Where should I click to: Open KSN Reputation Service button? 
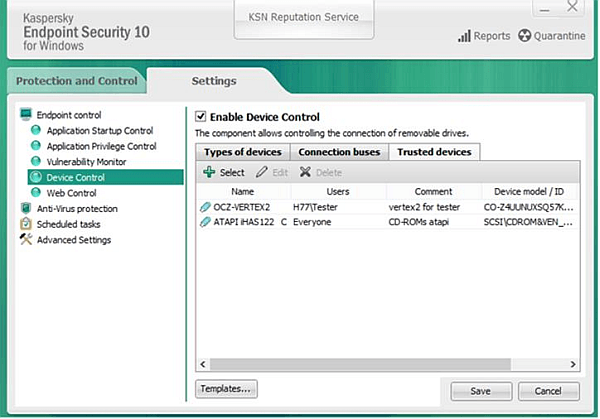pos(304,18)
